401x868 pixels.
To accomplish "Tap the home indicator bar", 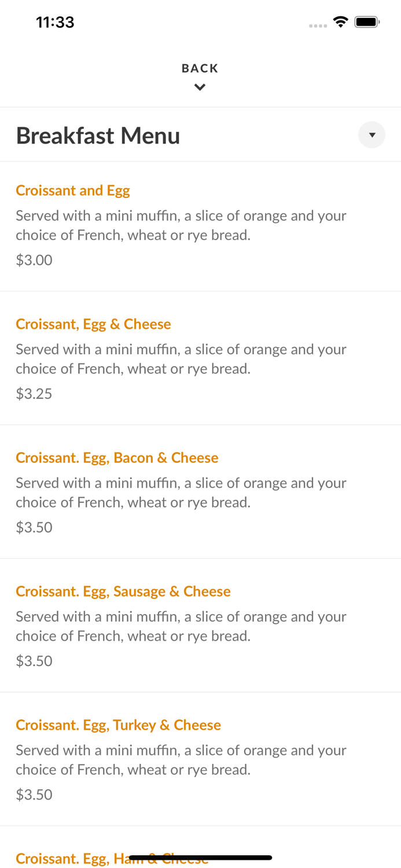I will pos(200,858).
